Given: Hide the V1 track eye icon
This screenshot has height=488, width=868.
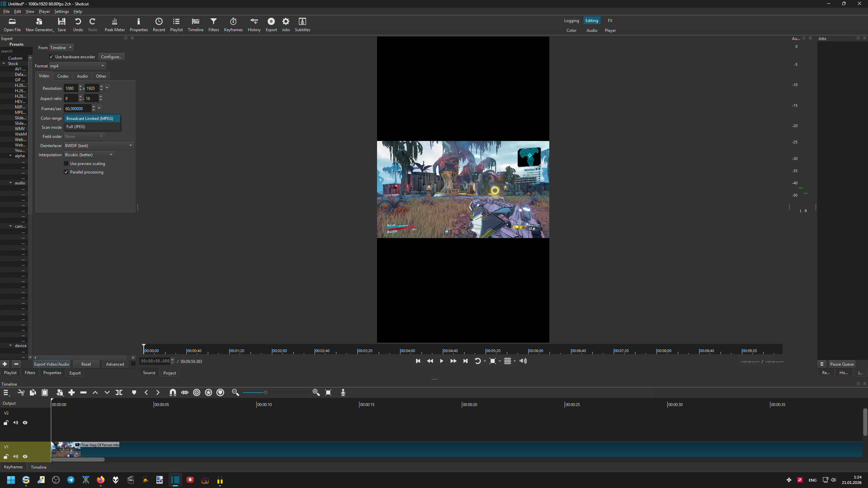Looking at the screenshot, I should (25, 456).
